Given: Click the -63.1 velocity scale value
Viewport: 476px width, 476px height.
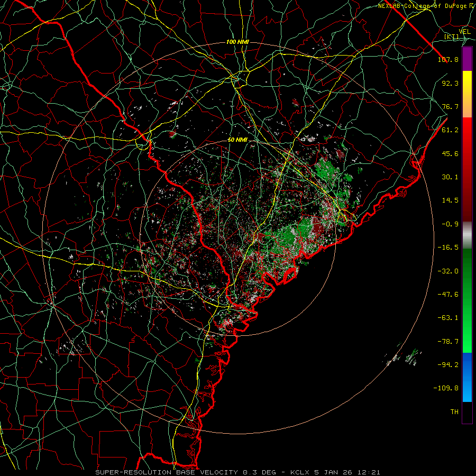Looking at the screenshot, I should point(448,318).
